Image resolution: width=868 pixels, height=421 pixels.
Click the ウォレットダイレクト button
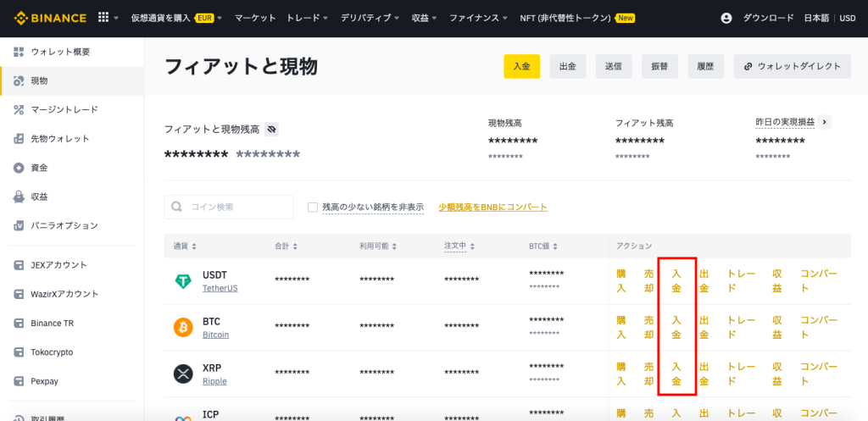tap(792, 66)
